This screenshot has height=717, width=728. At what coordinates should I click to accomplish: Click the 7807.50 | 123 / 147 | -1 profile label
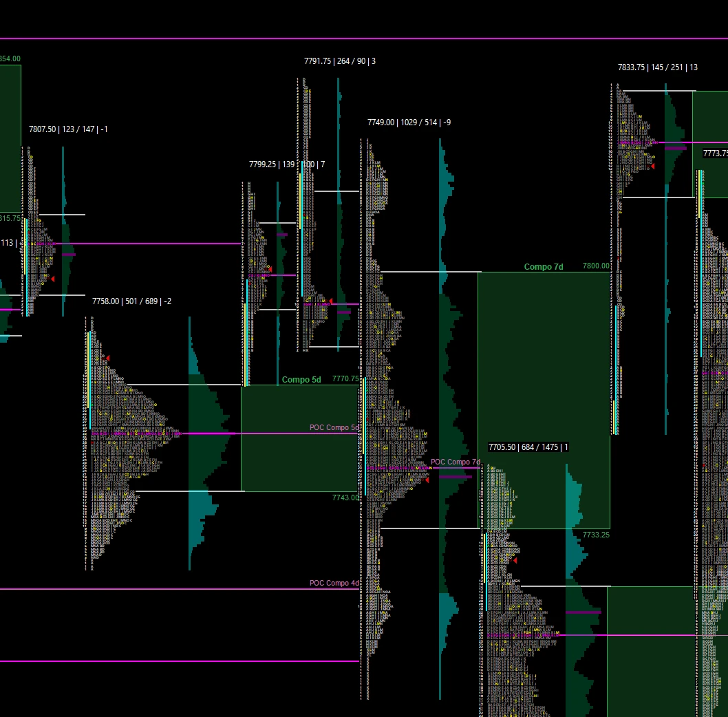(68, 129)
